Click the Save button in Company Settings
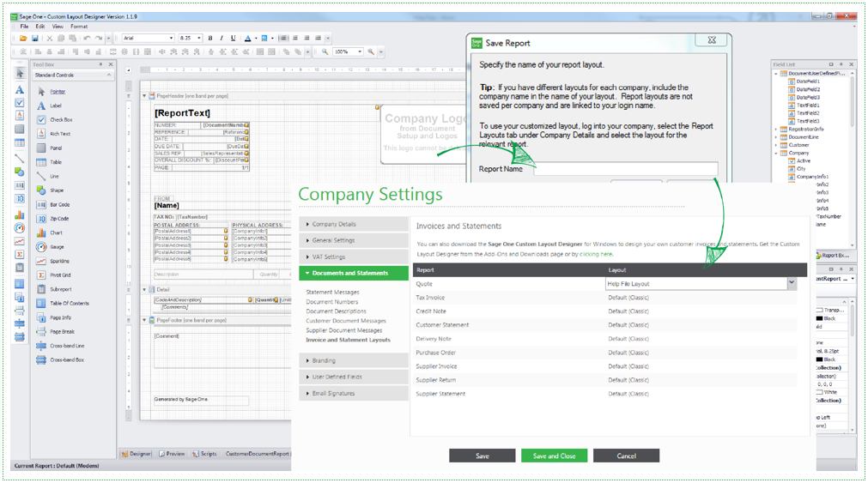This screenshot has height=483, width=868. [x=483, y=456]
